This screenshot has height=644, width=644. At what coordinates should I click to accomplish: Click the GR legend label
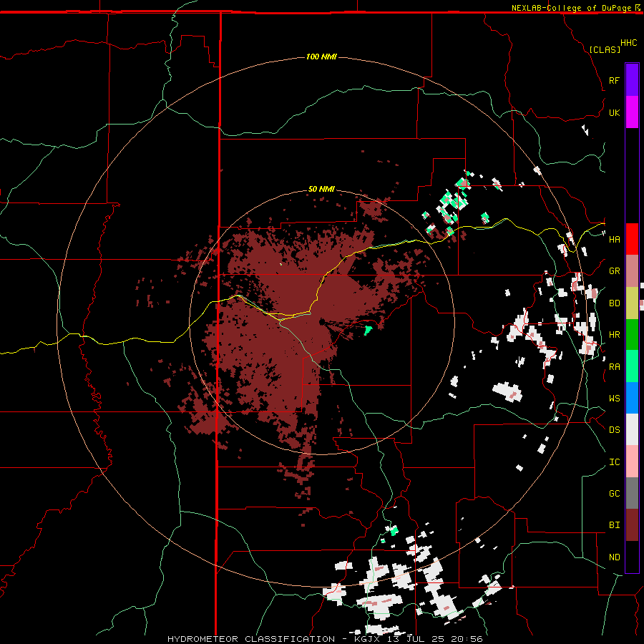pos(614,271)
